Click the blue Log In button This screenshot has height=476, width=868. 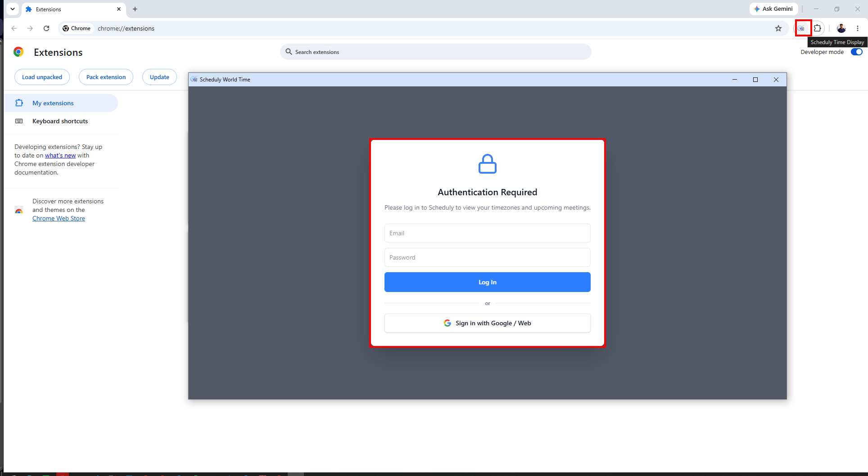[x=487, y=282]
